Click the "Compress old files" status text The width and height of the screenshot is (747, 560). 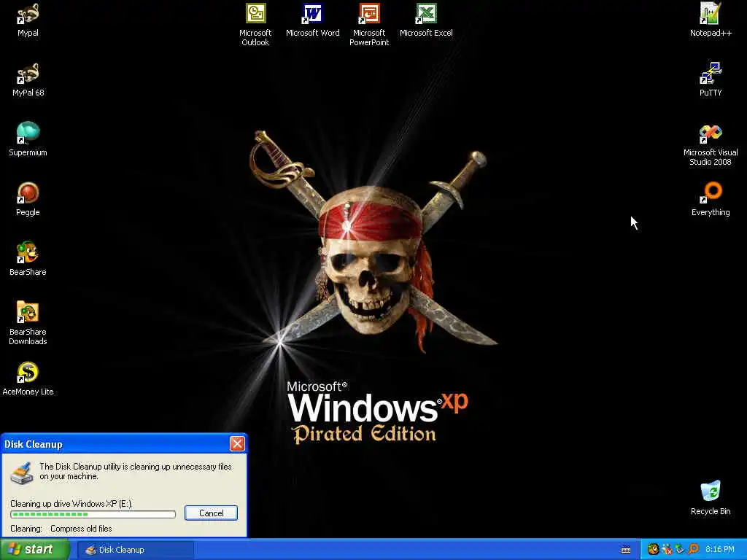pos(81,529)
